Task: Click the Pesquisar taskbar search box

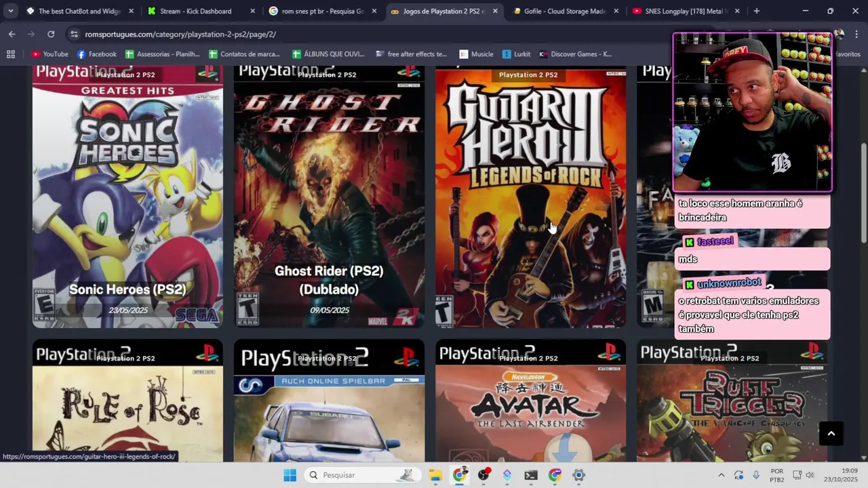Action: 363,475
